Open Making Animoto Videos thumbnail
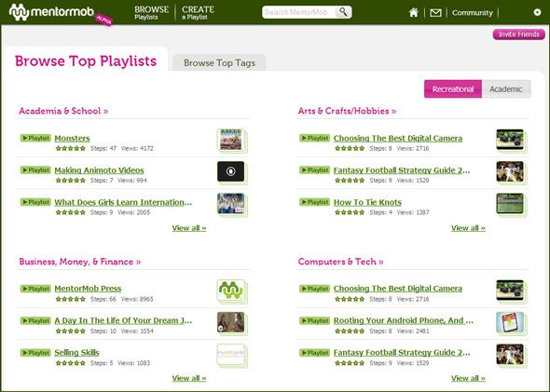This screenshot has height=392, width=550. (x=231, y=171)
